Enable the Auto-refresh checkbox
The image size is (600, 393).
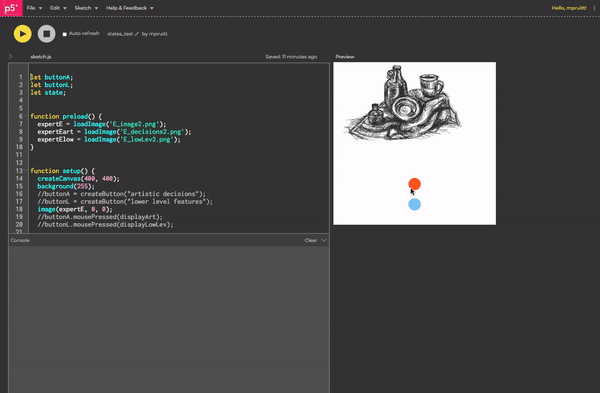(65, 34)
